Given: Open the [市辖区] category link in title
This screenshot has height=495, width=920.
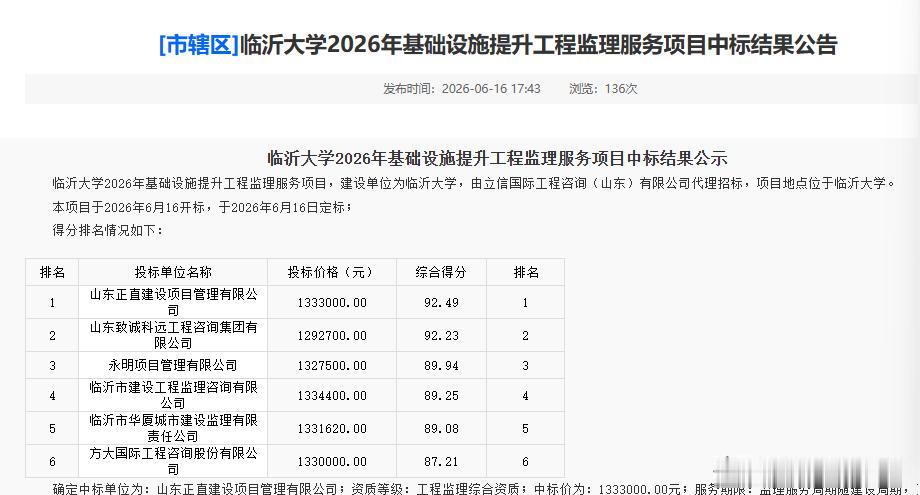Looking at the screenshot, I should (199, 45).
